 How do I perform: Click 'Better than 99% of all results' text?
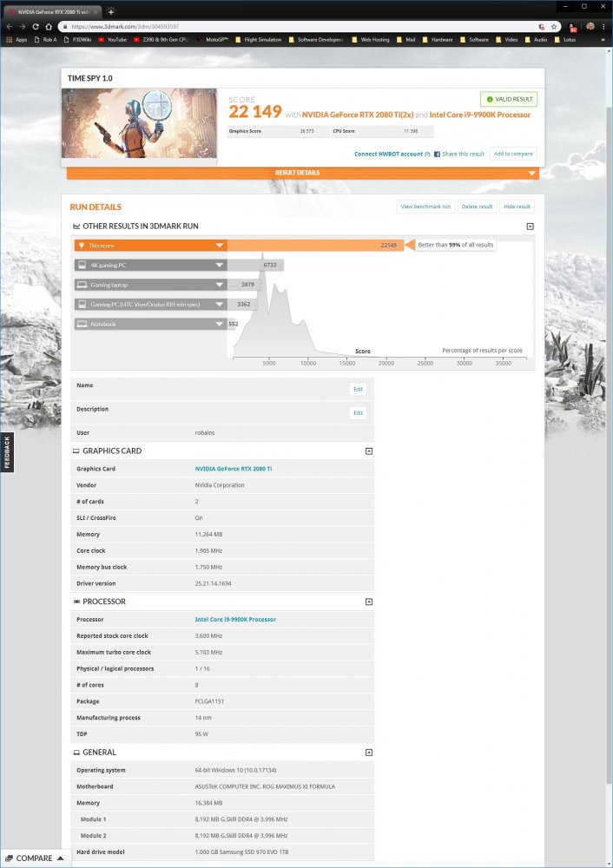[456, 245]
